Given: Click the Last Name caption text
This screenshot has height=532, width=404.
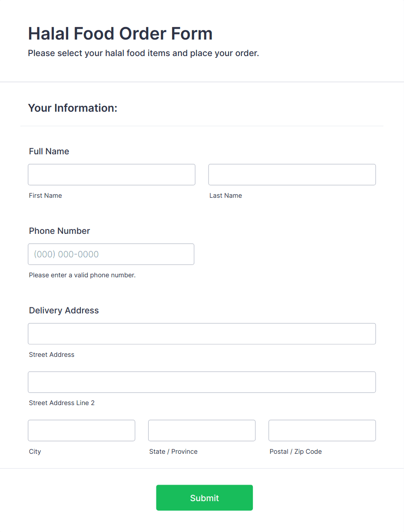Looking at the screenshot, I should (x=225, y=195).
